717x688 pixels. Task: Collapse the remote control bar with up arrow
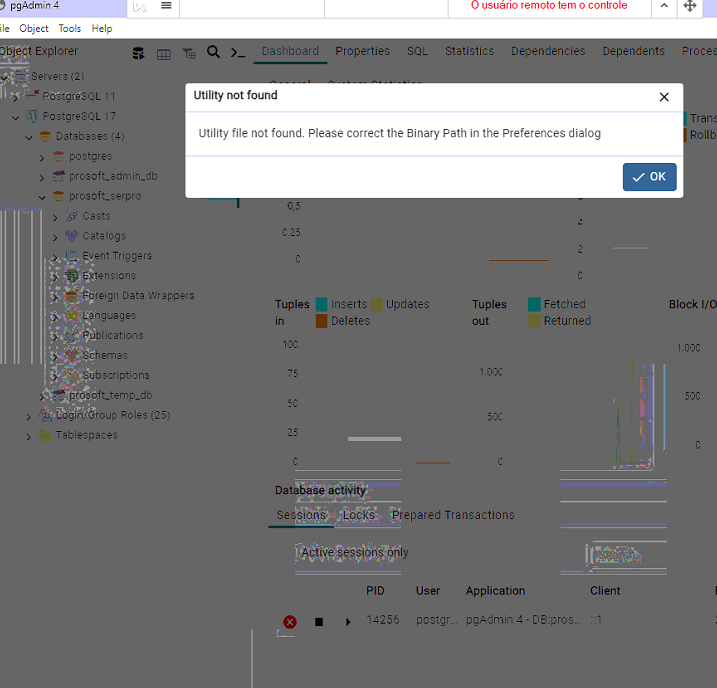coord(664,6)
